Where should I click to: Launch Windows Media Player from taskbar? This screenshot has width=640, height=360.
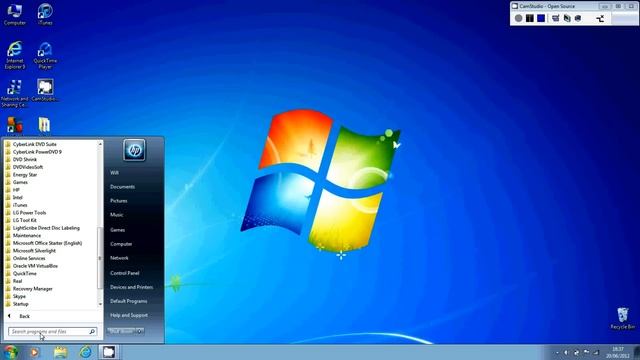tap(34, 352)
